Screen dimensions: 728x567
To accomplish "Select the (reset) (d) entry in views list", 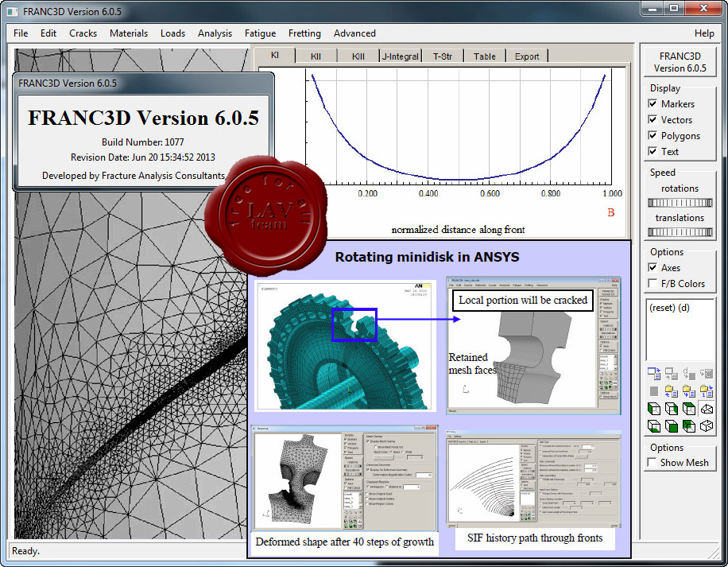I will 669,308.
